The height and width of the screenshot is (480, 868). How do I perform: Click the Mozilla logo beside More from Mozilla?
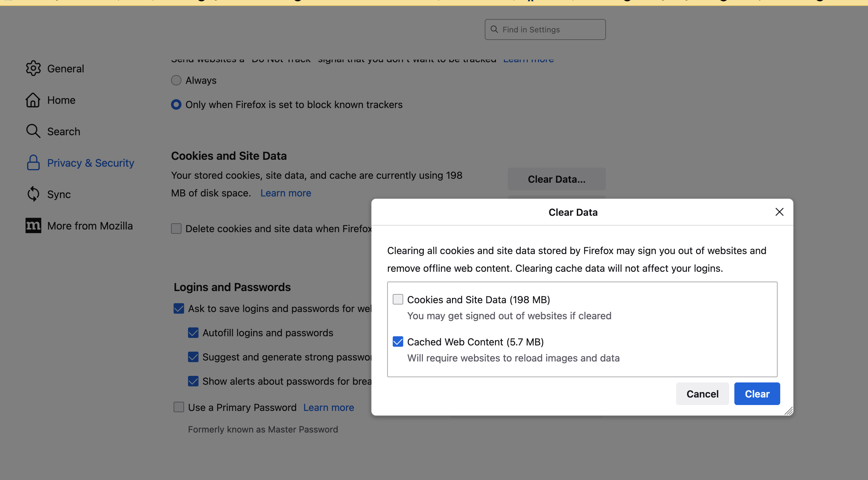33,225
